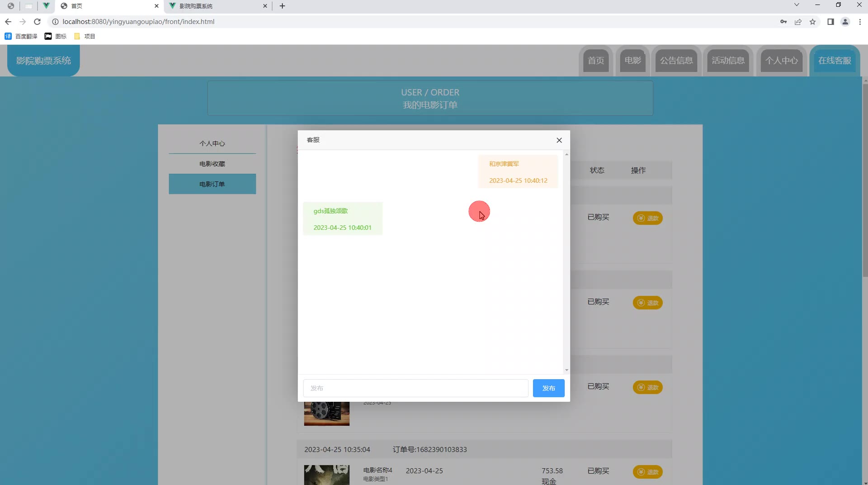Click the pinned Vue tab icon
This screenshot has height=485, width=868.
pos(46,6)
